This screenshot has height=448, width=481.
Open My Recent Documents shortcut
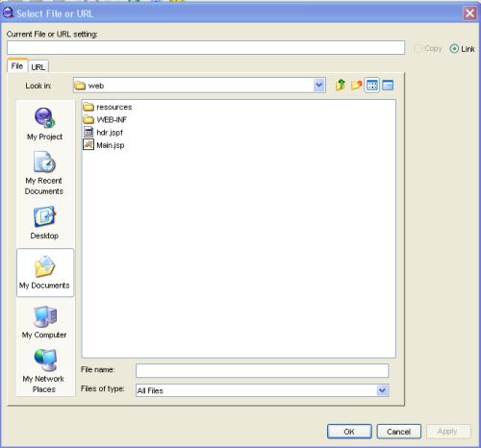[44, 173]
